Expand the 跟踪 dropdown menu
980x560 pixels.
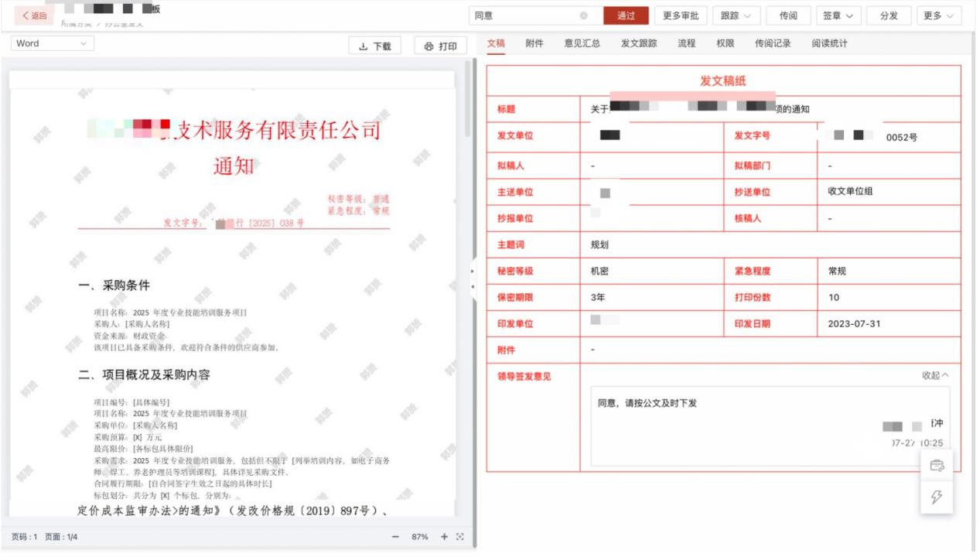736,14
